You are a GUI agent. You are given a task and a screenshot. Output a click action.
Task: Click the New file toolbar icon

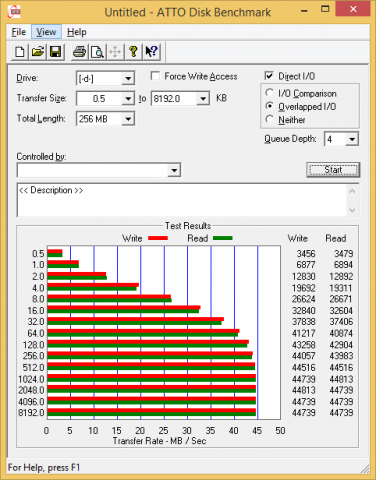click(20, 52)
